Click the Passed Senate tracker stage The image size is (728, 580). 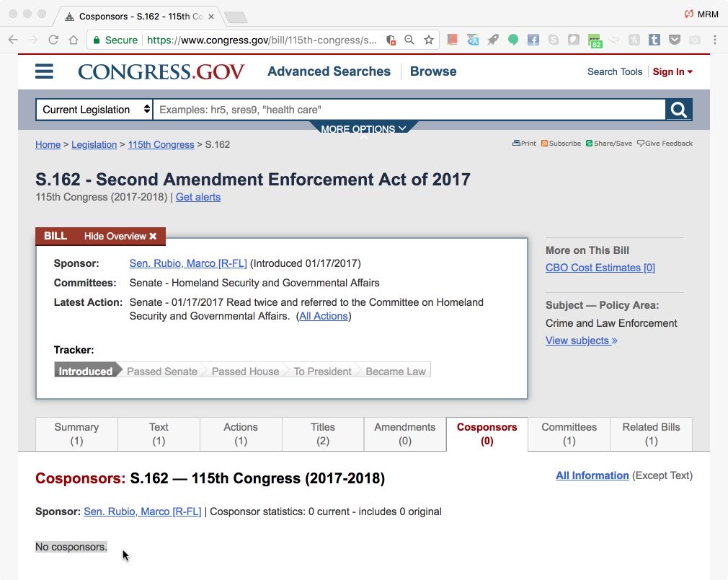pyautogui.click(x=162, y=372)
